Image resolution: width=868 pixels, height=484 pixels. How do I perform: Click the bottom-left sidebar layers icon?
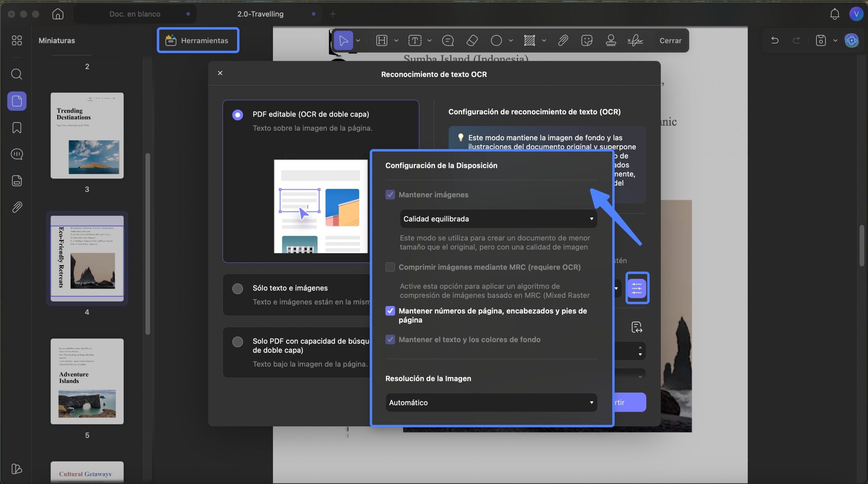pos(17,468)
